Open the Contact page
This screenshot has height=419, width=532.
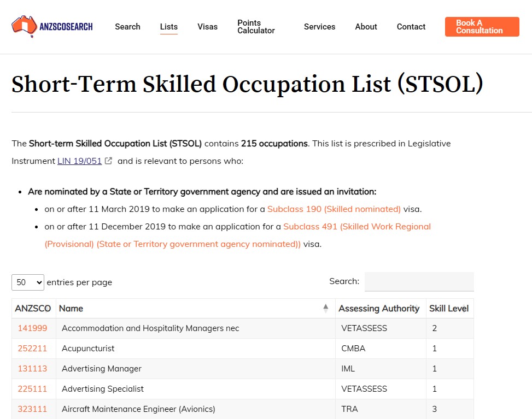click(411, 27)
